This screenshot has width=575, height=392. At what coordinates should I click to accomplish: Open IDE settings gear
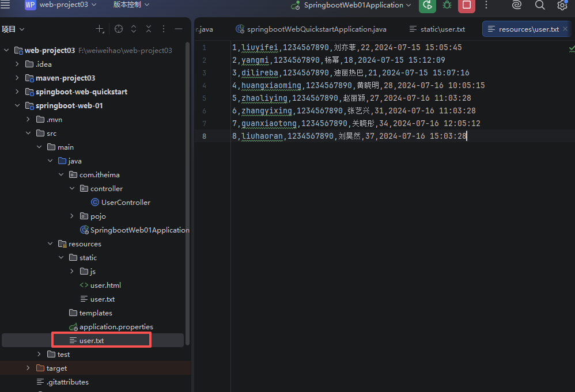click(x=562, y=5)
